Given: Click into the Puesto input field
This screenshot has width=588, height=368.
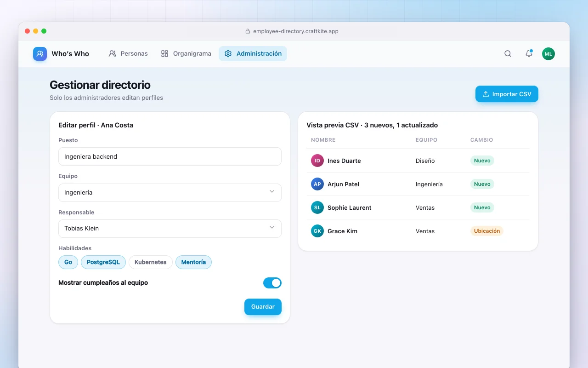Looking at the screenshot, I should click(170, 156).
